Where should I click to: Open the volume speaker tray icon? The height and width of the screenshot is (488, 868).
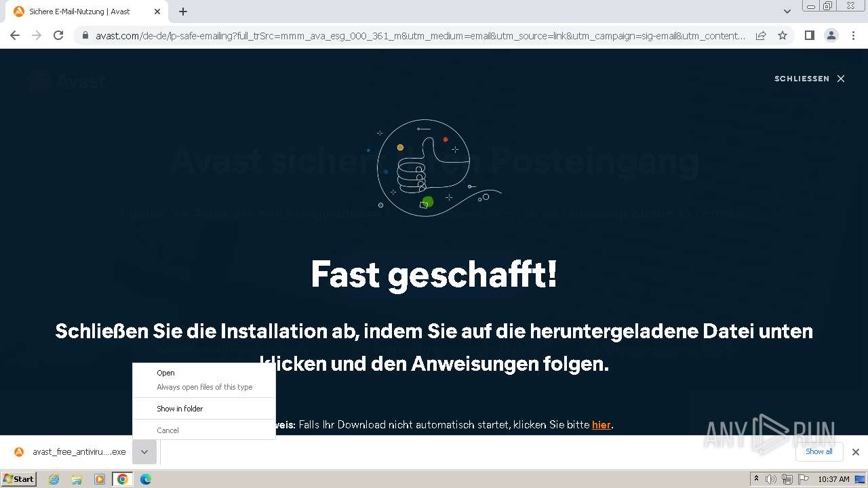coord(770,479)
